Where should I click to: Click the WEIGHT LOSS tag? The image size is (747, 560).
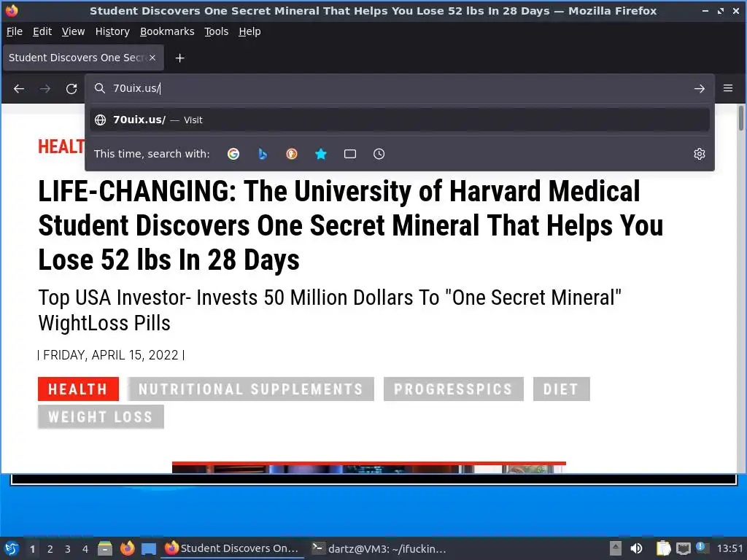pos(101,416)
